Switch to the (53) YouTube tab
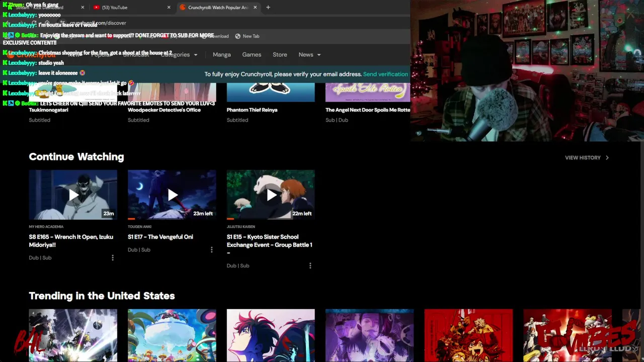 tap(131, 8)
